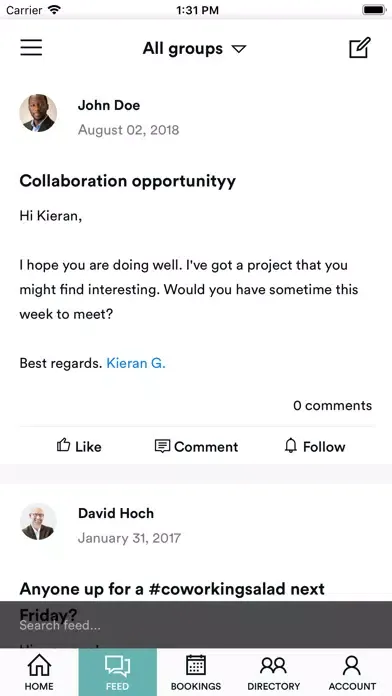Expand the All groups dropdown arrow

pyautogui.click(x=239, y=48)
